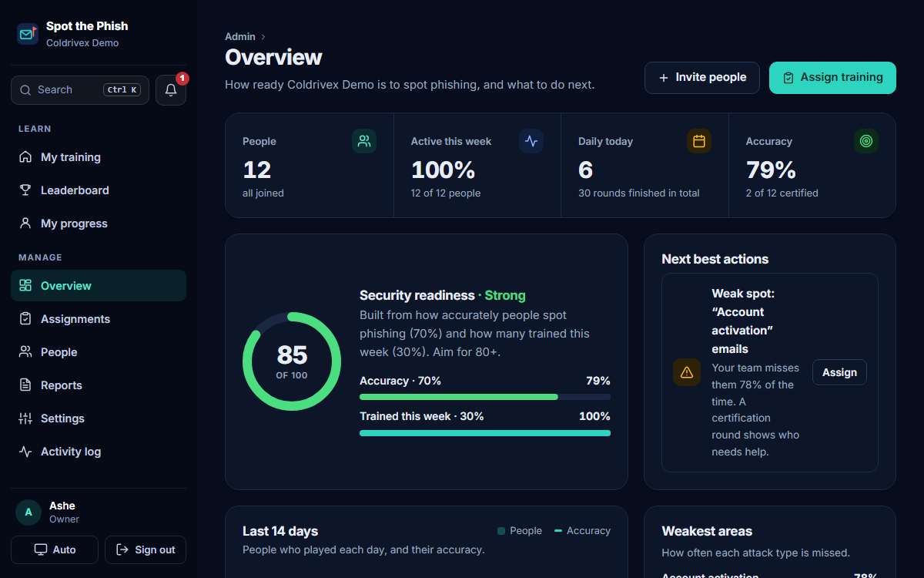Click the pulse icon beside Activity log

point(25,452)
